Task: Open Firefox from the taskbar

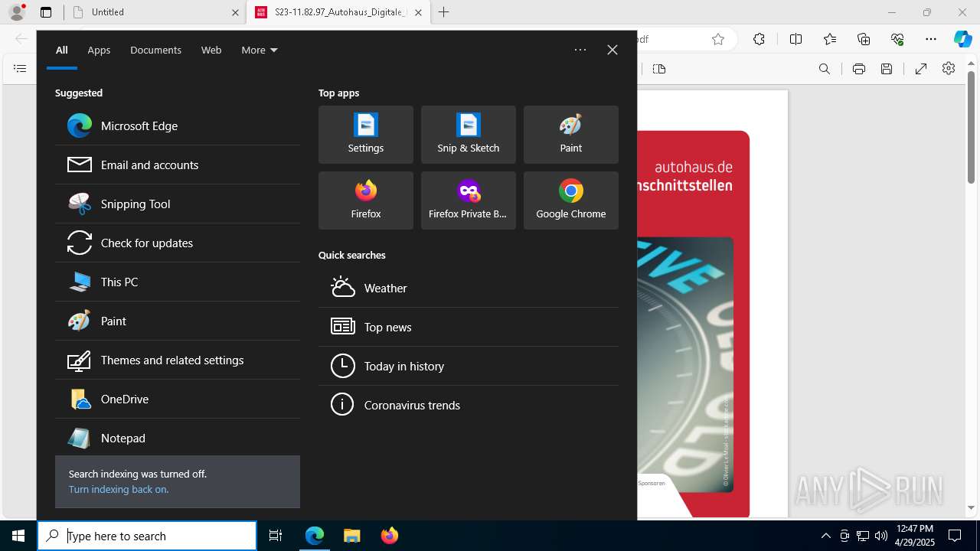Action: point(389,536)
